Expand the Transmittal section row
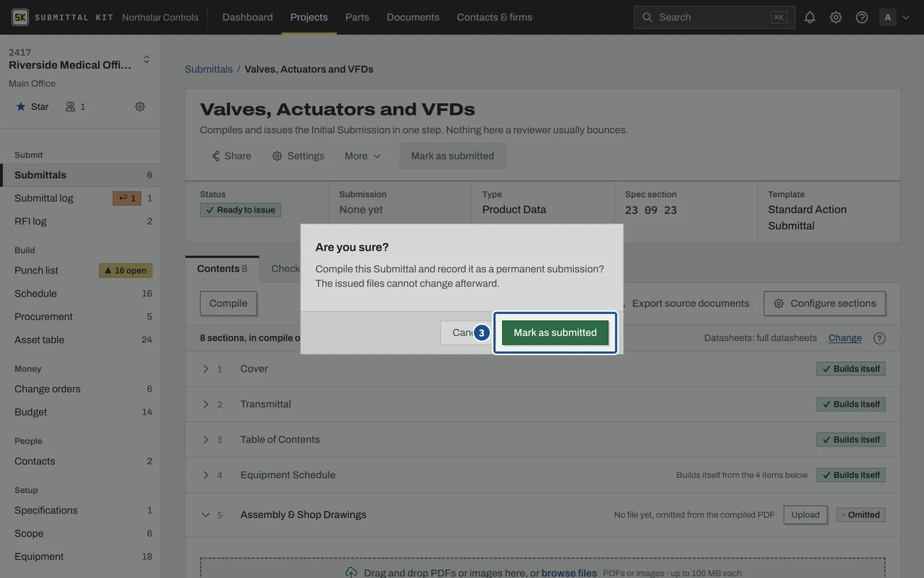Image resolution: width=924 pixels, height=578 pixels. pyautogui.click(x=206, y=404)
